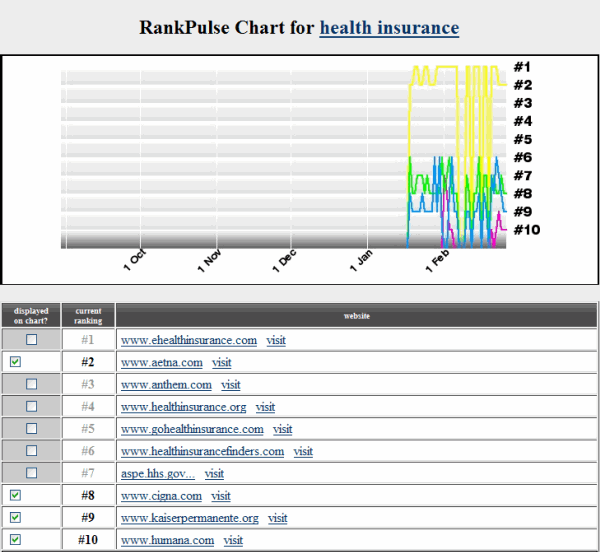This screenshot has height=552, width=600.
Task: Open the www.cigna.com link
Action: click(161, 496)
